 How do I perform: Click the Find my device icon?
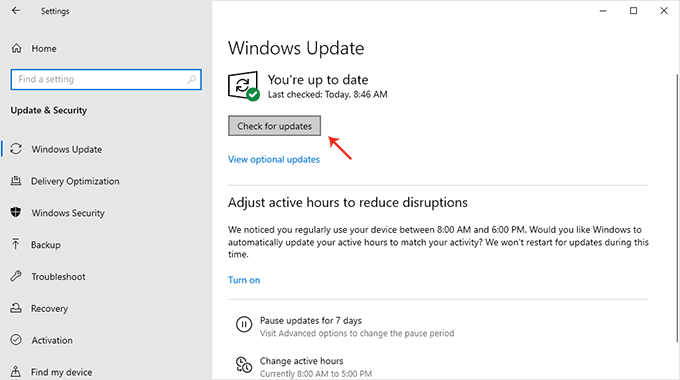click(16, 372)
